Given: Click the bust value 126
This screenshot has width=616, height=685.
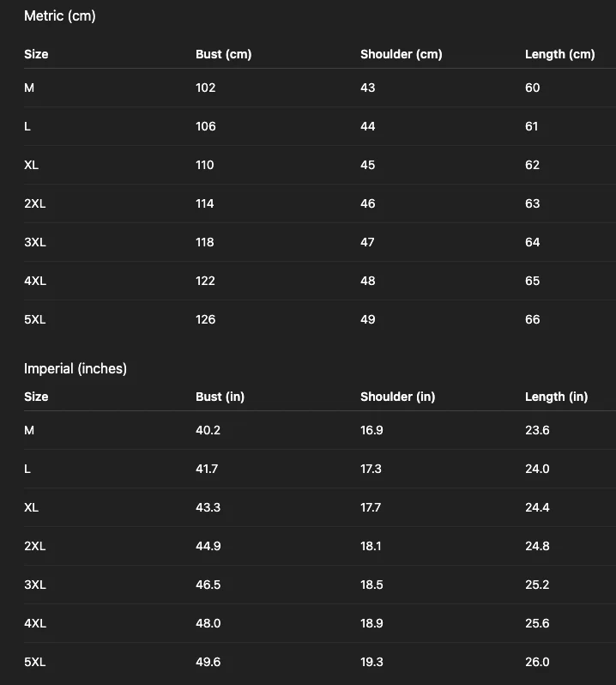Looking at the screenshot, I should pos(206,319).
